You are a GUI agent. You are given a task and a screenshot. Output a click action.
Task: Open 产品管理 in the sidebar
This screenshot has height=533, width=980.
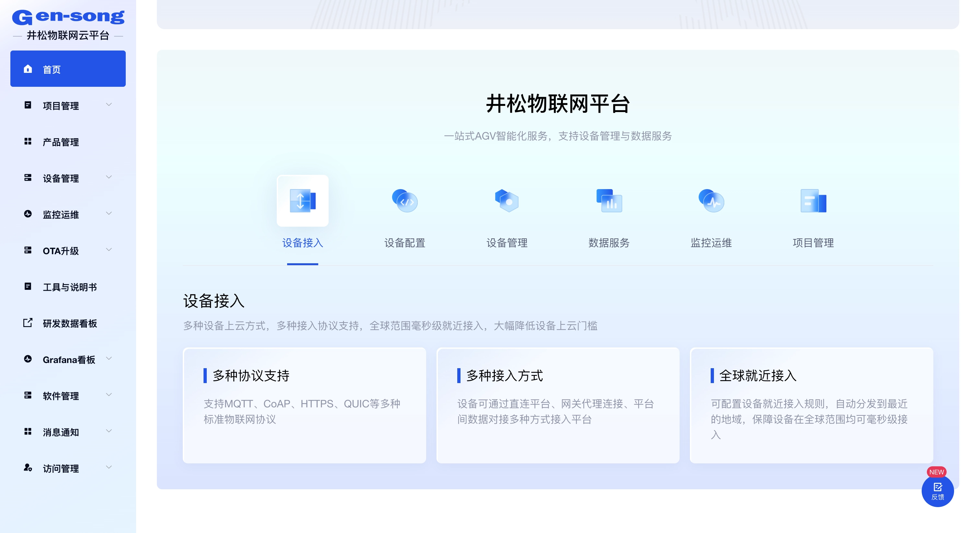click(61, 142)
